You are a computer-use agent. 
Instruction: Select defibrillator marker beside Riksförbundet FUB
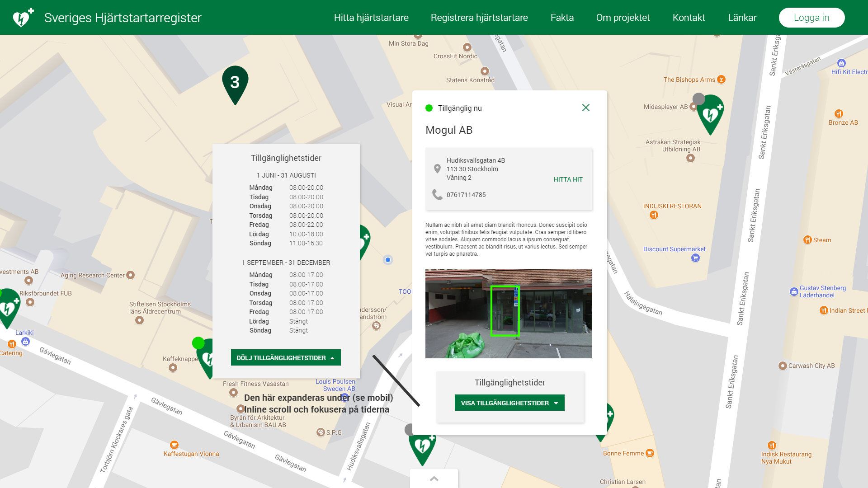[9, 309]
